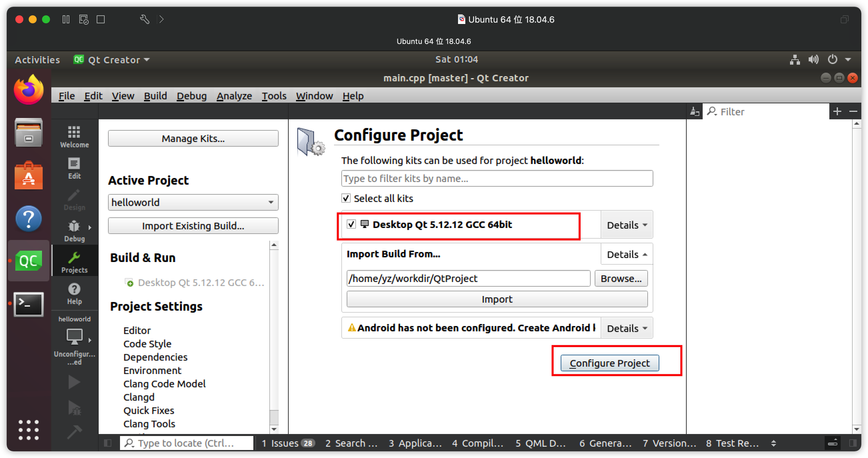Expand Details for Desktop Qt kit
Viewport: 868px width, 458px height.
pos(626,225)
